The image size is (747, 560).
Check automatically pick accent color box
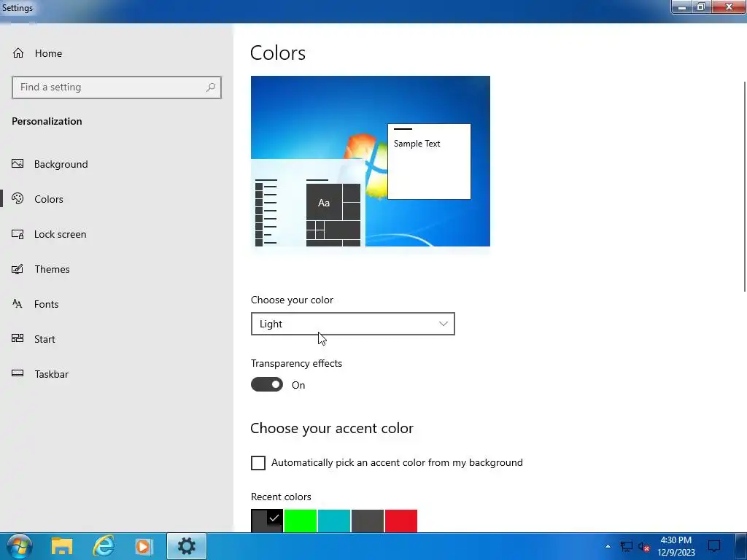(x=258, y=462)
